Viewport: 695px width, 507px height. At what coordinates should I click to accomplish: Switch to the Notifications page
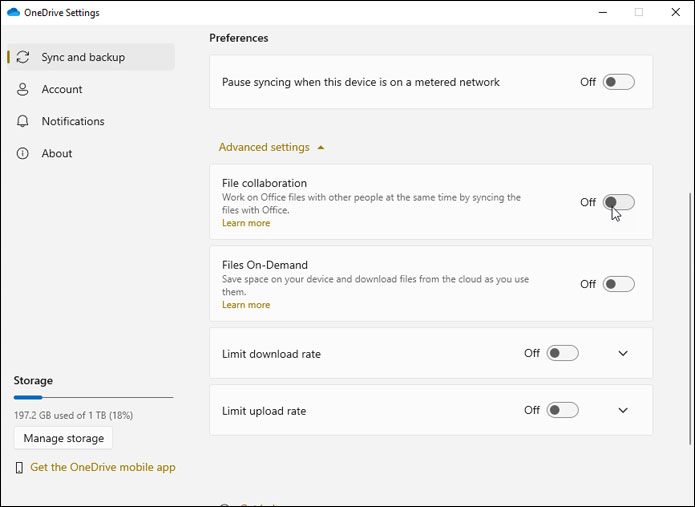[91, 121]
